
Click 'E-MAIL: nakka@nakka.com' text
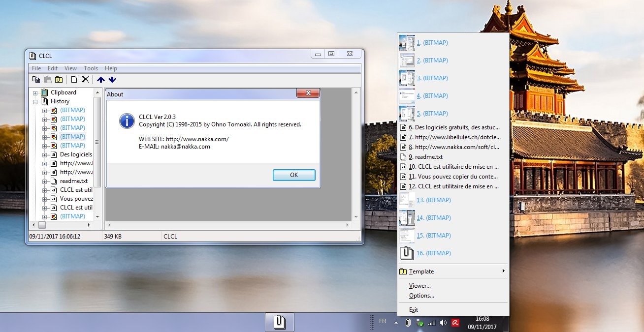coord(174,147)
